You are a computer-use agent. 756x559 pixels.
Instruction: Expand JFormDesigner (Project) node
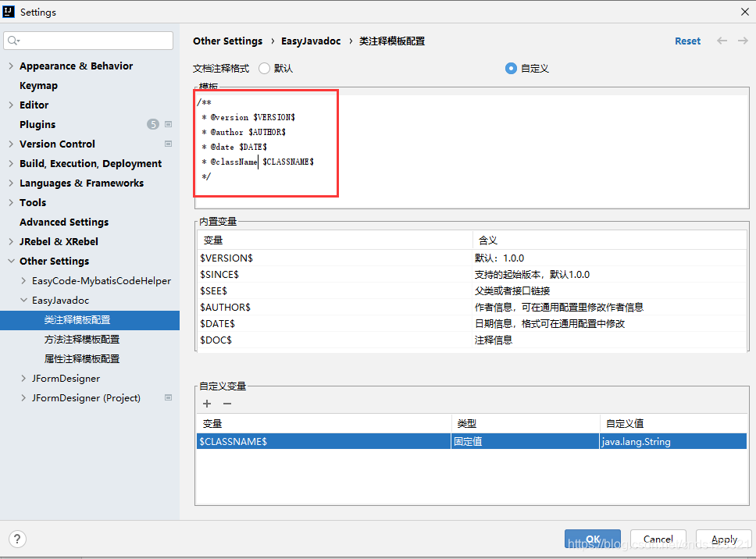click(23, 397)
